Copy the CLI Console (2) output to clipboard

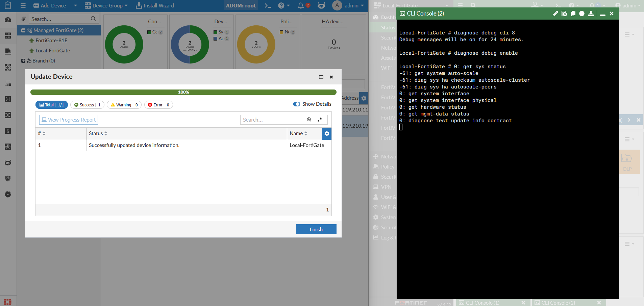click(573, 14)
